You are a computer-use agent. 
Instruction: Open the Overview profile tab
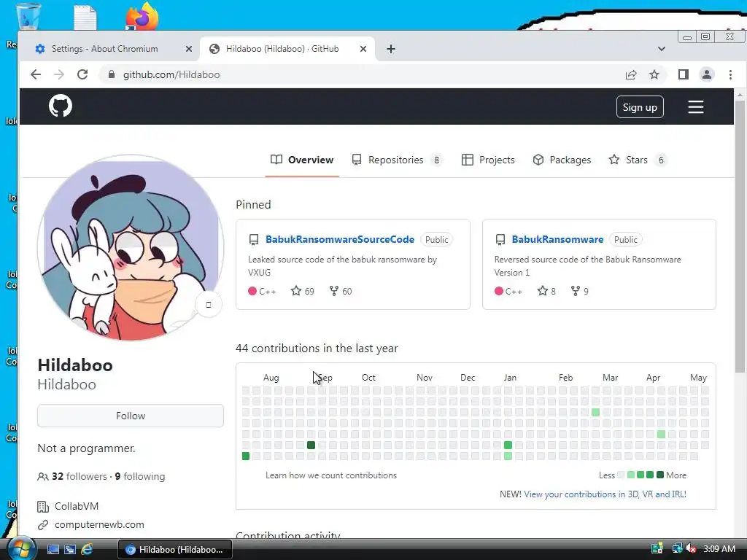coord(302,160)
